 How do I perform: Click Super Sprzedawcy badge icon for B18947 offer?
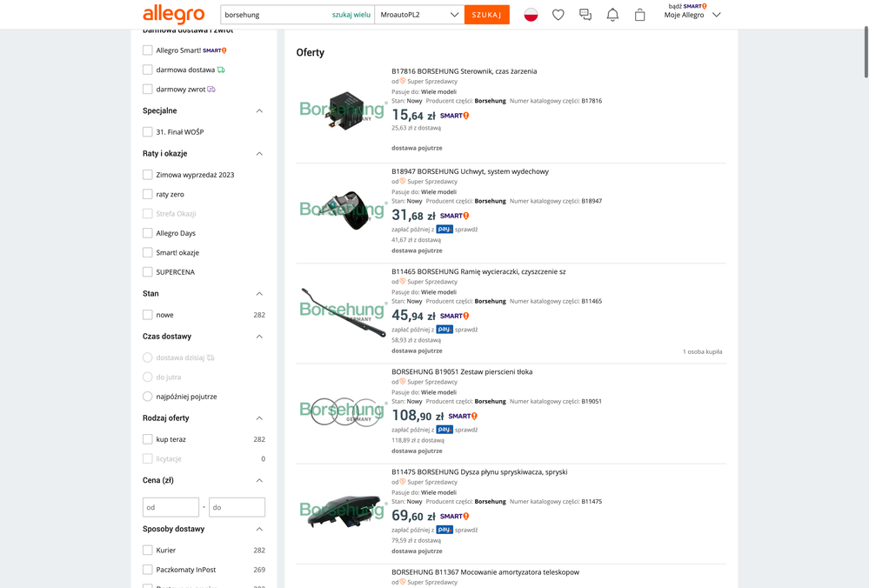(x=403, y=181)
